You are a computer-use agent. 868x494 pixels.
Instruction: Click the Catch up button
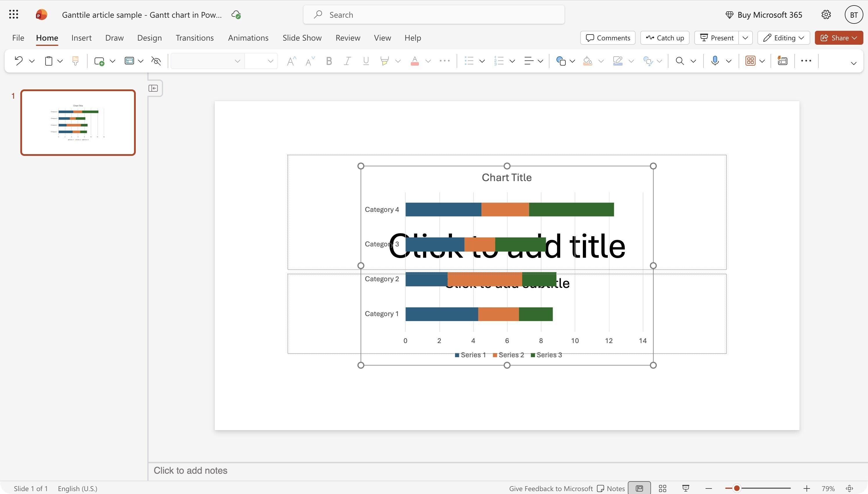(665, 38)
